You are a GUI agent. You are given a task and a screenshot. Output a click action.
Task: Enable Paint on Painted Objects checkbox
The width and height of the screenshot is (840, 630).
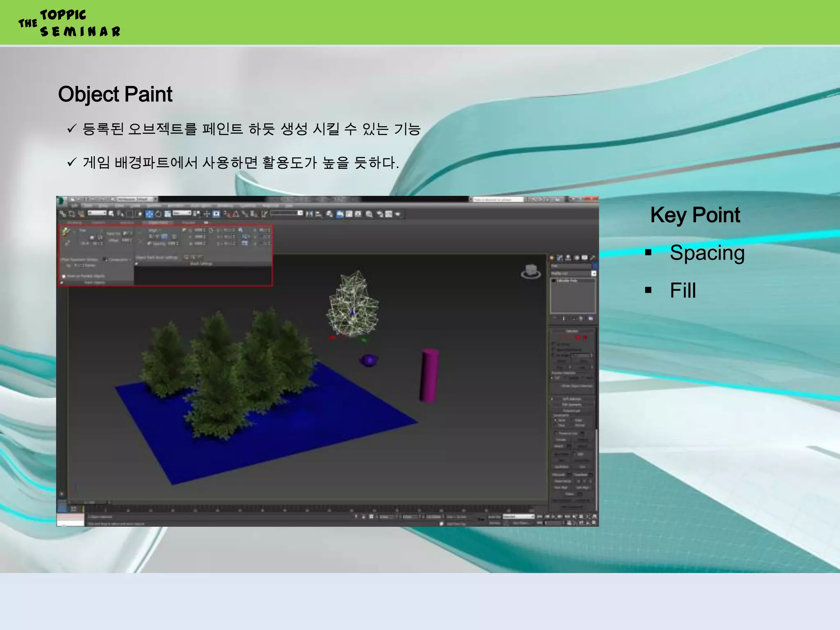pos(64,276)
